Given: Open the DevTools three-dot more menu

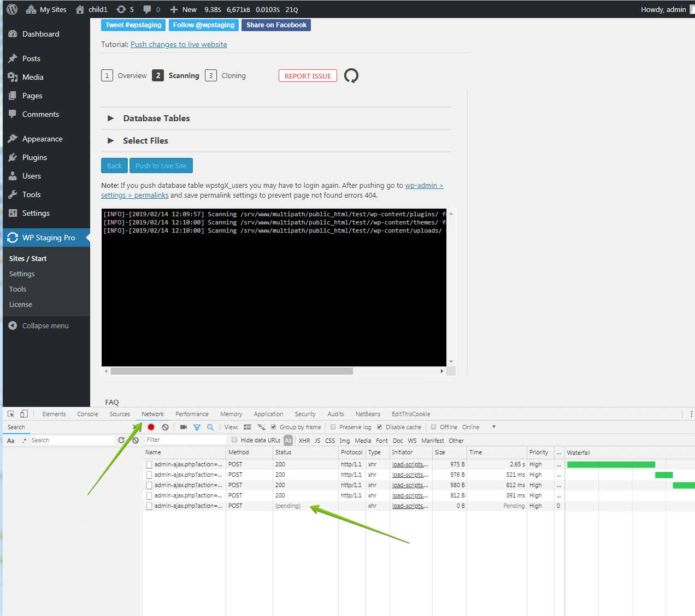Looking at the screenshot, I should pos(691,414).
